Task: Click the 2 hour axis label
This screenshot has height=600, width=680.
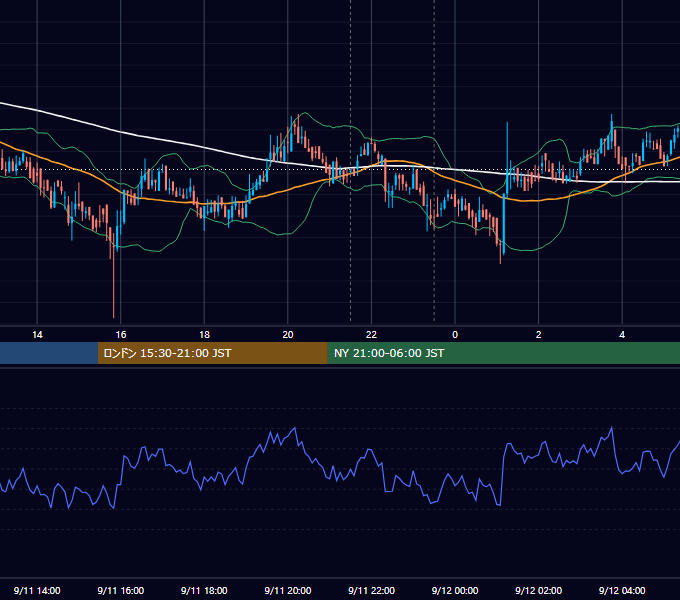Action: point(539,335)
